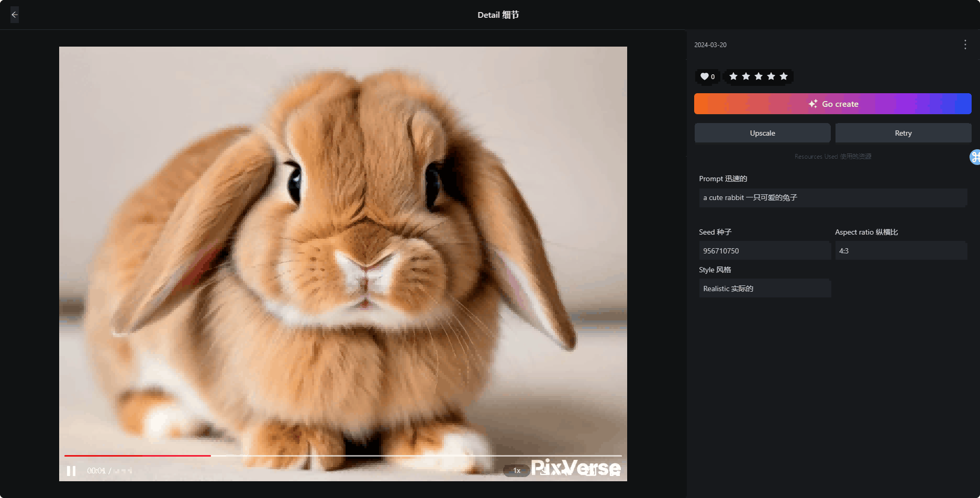
Task: Select the Seed value 956710750 field
Action: [x=765, y=251]
